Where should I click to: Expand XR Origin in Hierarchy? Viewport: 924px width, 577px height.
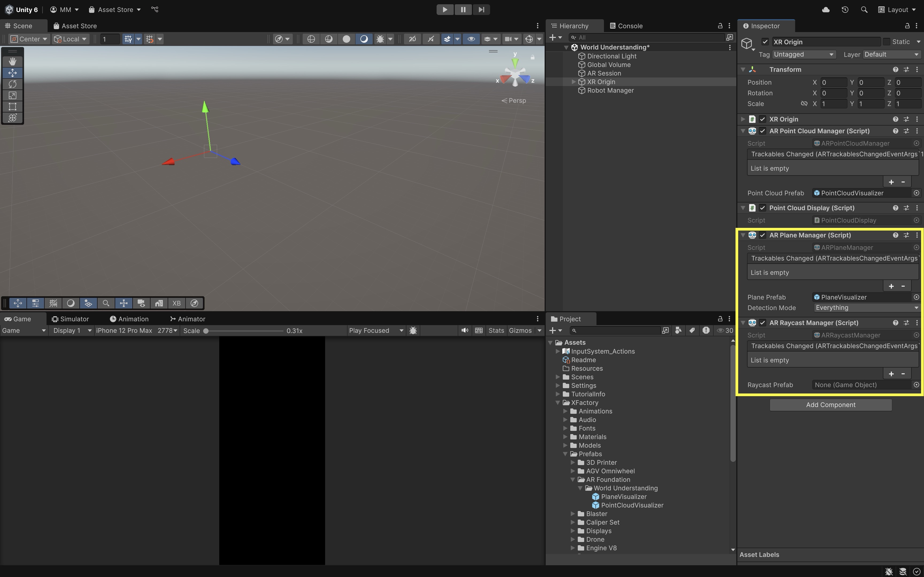point(573,82)
